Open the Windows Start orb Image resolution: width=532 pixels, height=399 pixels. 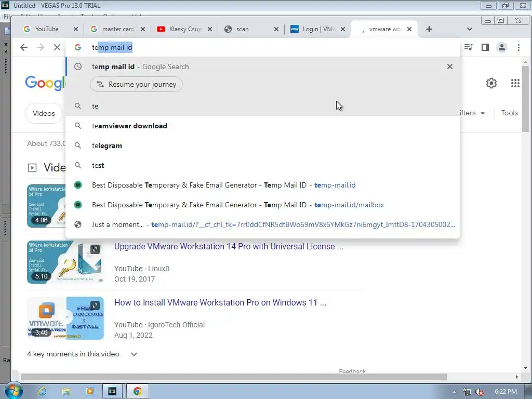coord(14,391)
